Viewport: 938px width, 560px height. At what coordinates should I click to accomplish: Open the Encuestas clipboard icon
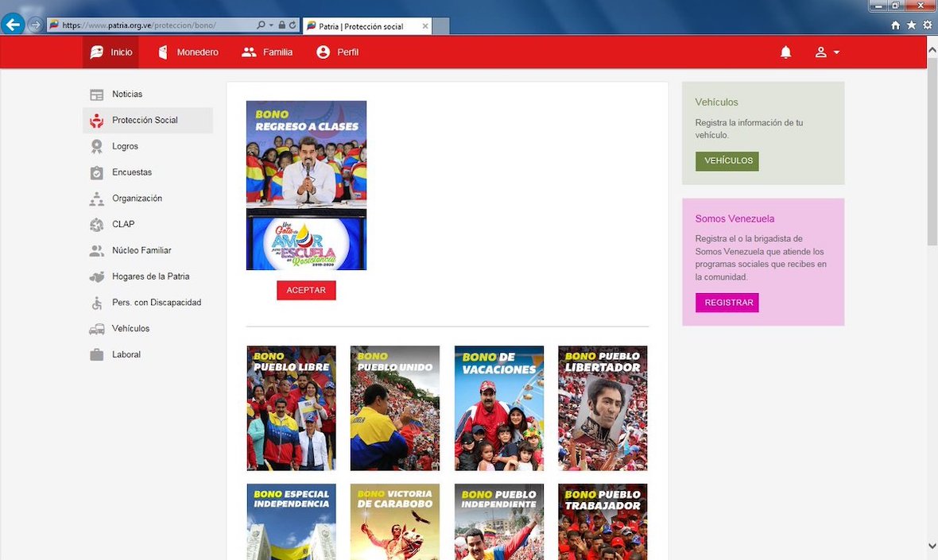click(x=97, y=172)
